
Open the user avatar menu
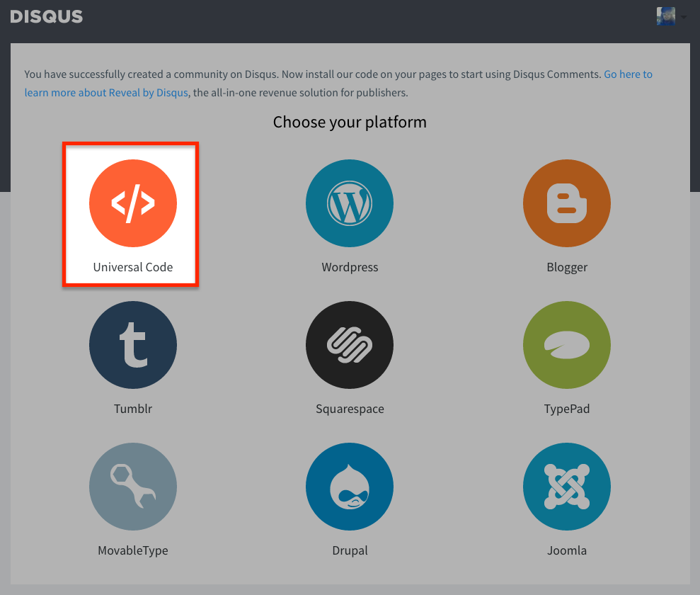[665, 16]
